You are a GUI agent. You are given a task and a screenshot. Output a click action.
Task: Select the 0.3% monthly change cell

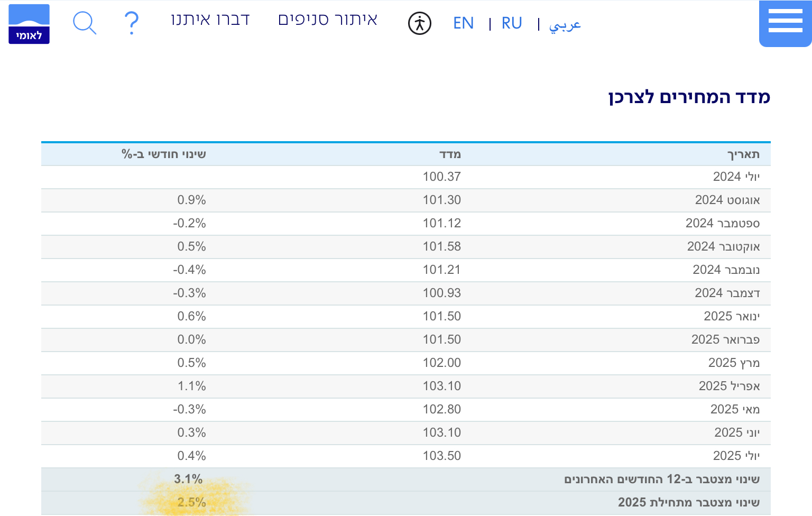click(191, 432)
